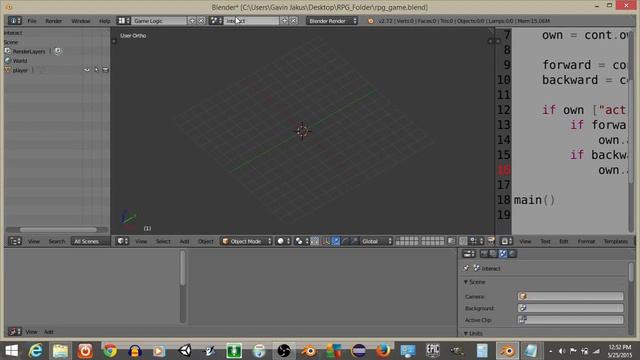The height and width of the screenshot is (360, 640).
Task: Open the text editor Templates menu
Action: 616,242
